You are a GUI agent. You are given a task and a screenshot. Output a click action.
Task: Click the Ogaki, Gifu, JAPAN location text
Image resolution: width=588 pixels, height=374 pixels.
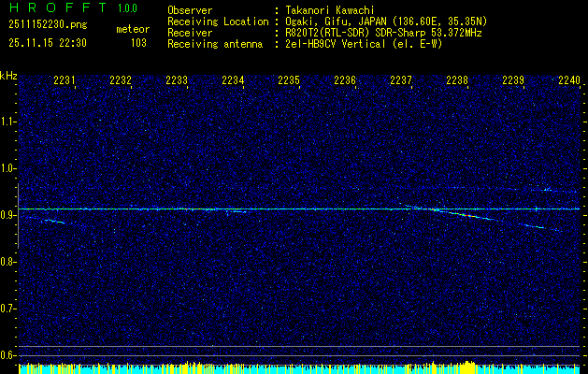pos(386,22)
